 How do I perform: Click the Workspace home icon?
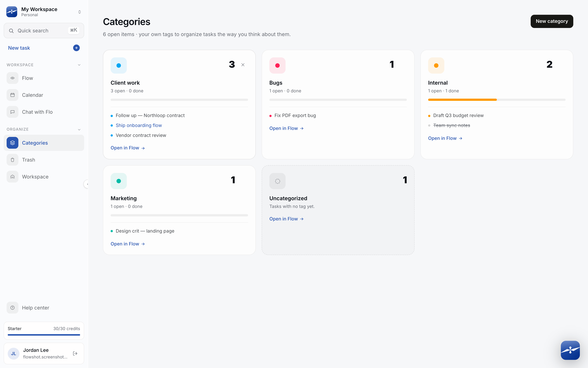click(12, 177)
